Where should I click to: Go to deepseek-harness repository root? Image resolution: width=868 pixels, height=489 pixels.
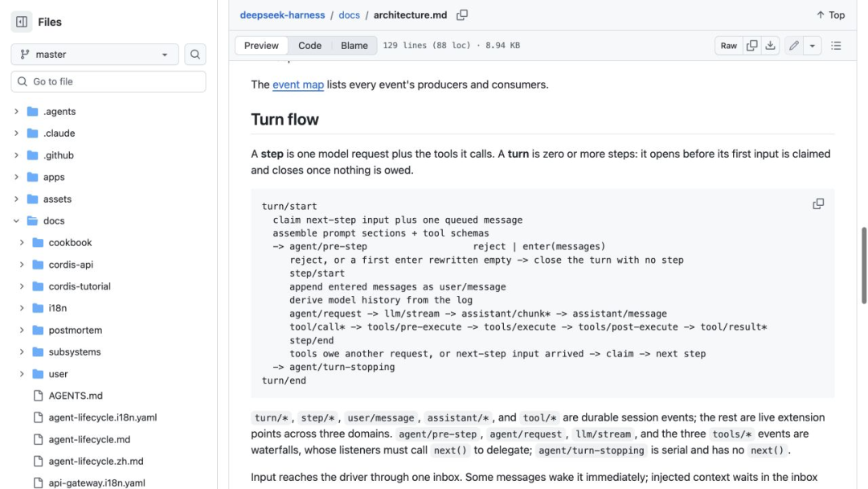pos(282,15)
